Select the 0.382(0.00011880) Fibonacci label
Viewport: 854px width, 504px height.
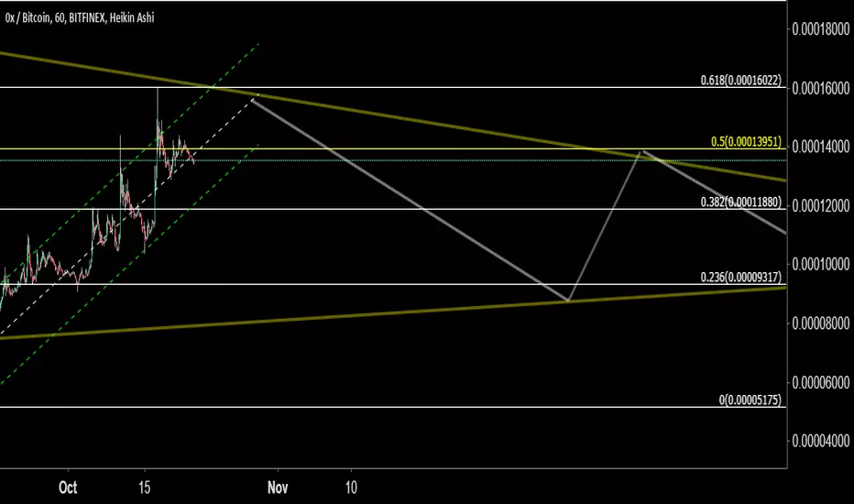click(740, 203)
